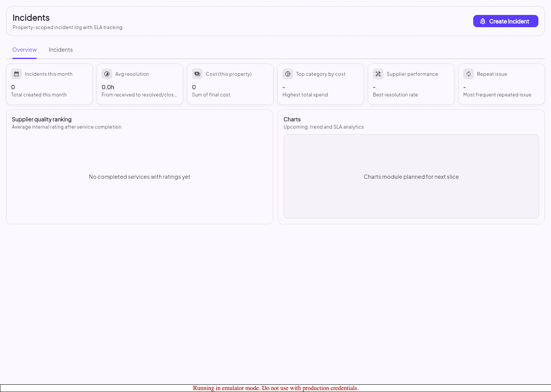Select the Top category by cost card
Image resolution: width=551 pixels, height=392 pixels.
click(320, 84)
